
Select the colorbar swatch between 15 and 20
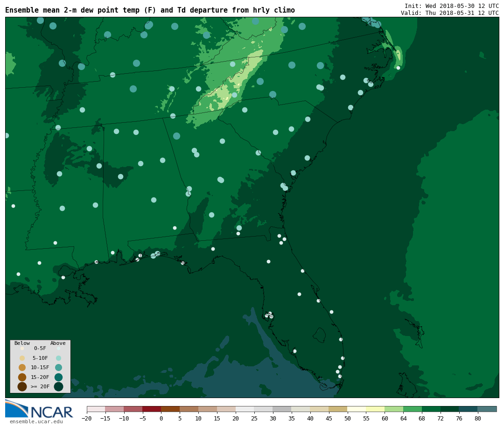tap(226, 409)
